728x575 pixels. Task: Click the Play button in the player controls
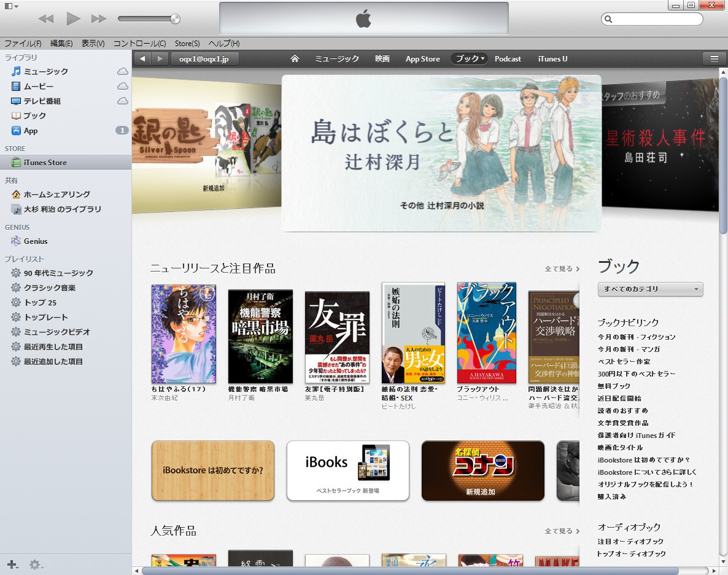click(73, 18)
